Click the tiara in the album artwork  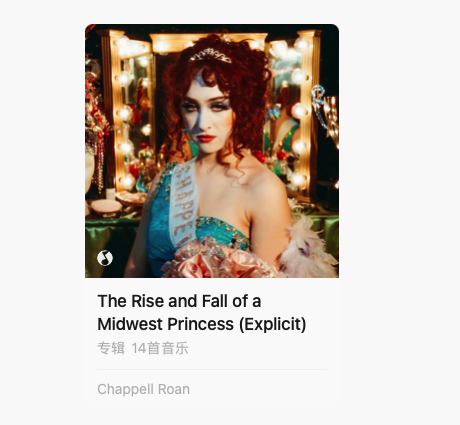(210, 55)
